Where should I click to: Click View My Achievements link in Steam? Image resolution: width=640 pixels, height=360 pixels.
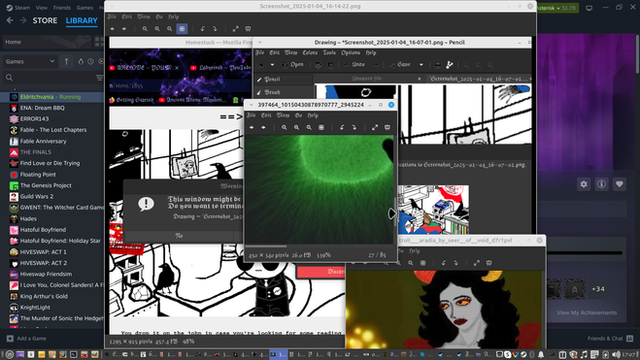(587, 313)
